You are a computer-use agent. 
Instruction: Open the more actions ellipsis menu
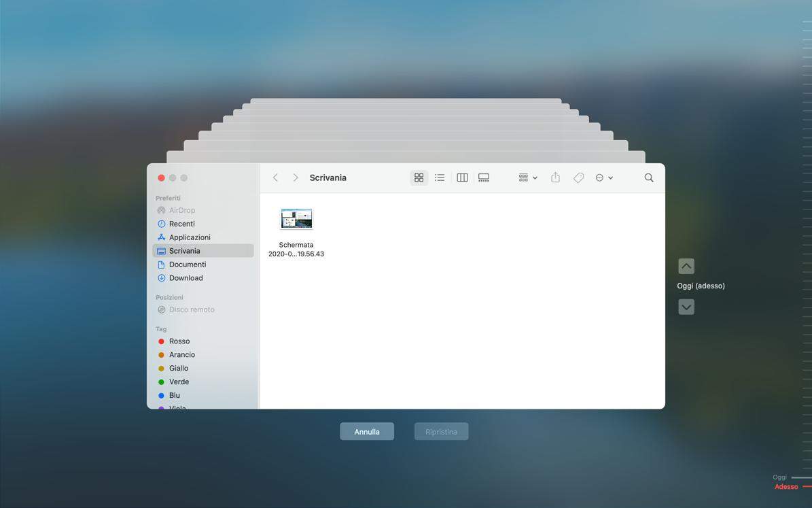[x=603, y=177]
